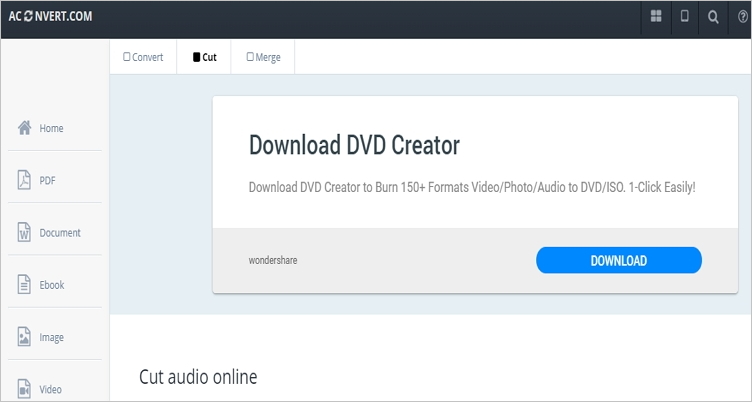Open the Video sidebar link

[x=50, y=390]
